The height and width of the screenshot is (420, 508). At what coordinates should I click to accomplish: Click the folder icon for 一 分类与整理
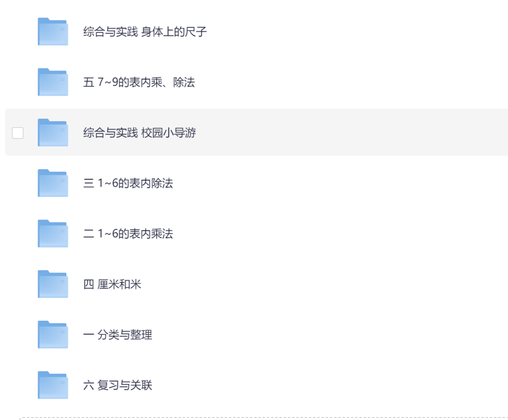[53, 335]
